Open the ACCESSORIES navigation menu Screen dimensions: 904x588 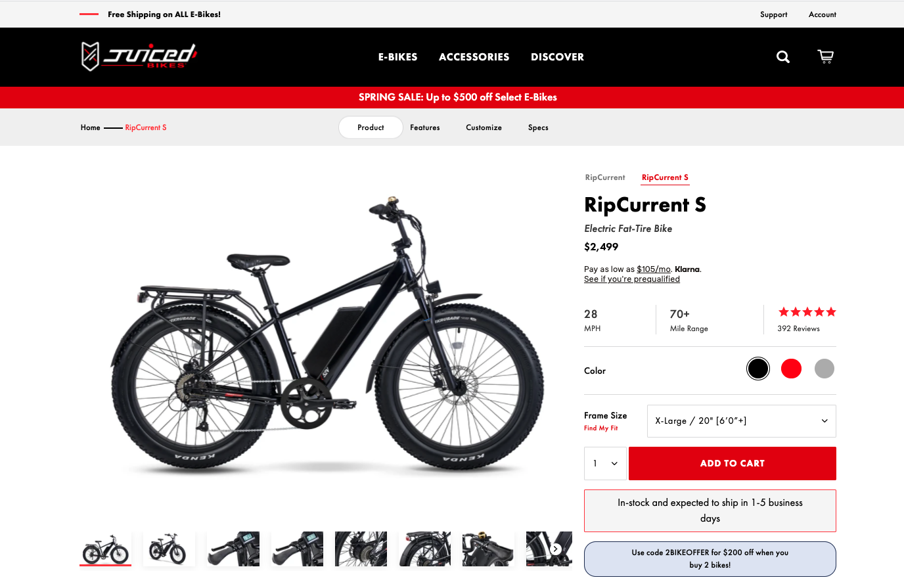click(474, 57)
